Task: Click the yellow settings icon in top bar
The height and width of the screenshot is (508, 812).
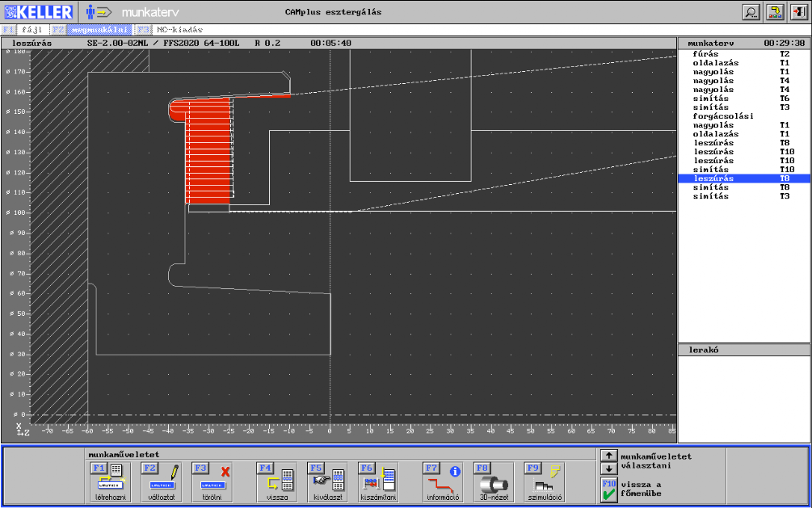Action: coord(775,12)
